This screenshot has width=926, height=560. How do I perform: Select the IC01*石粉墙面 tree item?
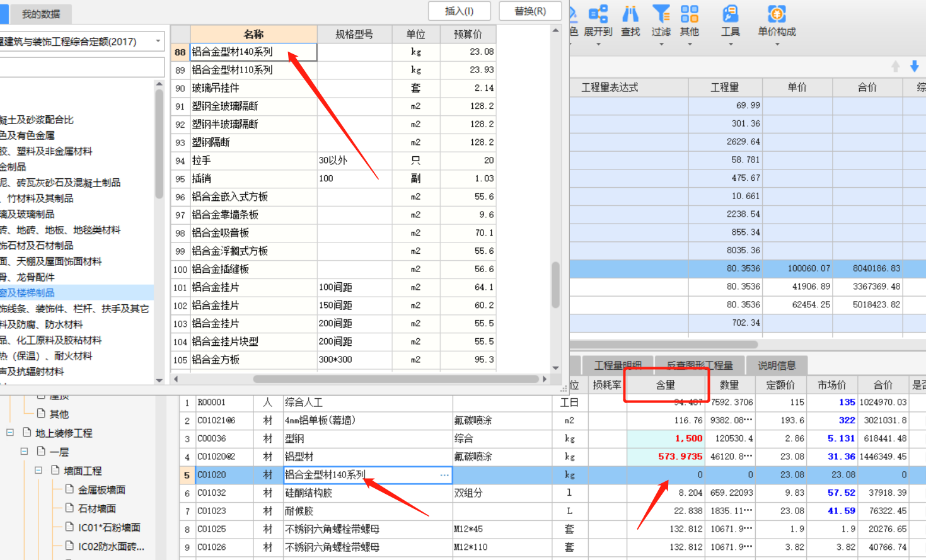point(109,527)
